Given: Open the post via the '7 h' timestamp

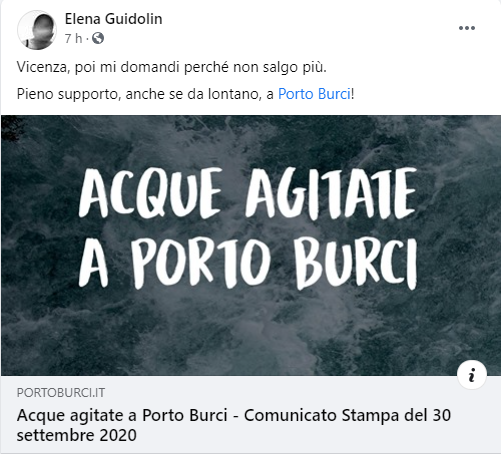Looking at the screenshot, I should pos(73,39).
